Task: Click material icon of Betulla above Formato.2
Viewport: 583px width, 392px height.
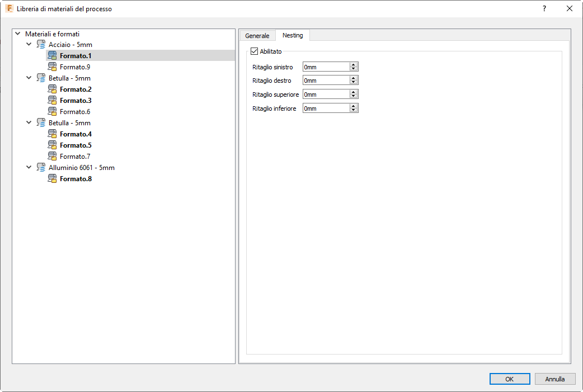Action: pyautogui.click(x=41, y=78)
